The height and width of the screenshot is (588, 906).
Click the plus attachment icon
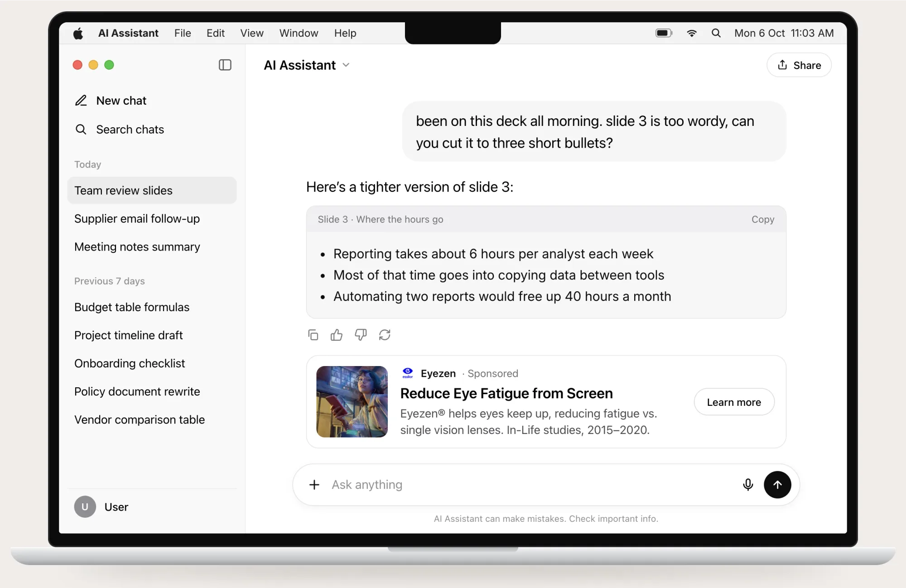pyautogui.click(x=314, y=485)
